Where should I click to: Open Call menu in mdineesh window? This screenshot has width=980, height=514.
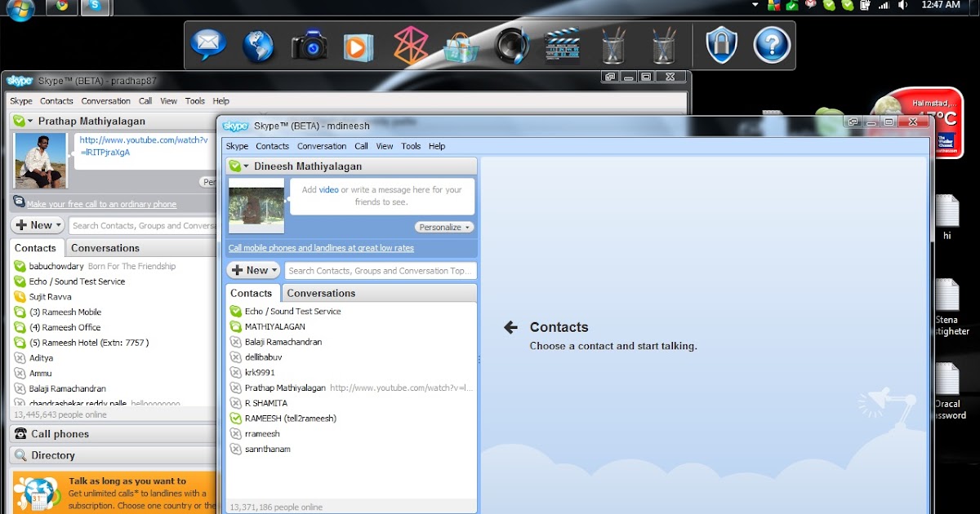361,146
